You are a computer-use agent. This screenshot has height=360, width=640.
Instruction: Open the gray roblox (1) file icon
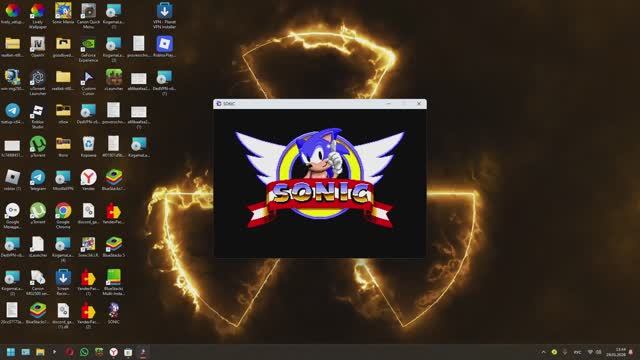[x=12, y=178]
